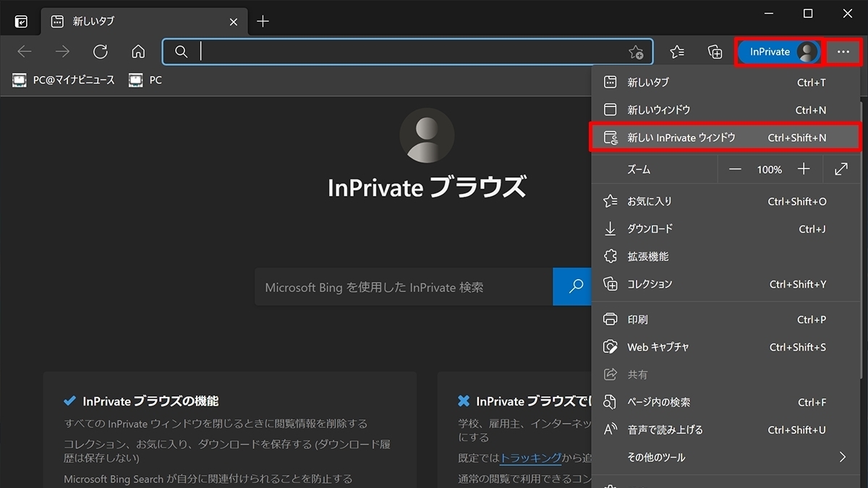Screen dimensions: 868x488
Task: Choose 音声で読み上げる menu item
Action: 726,429
